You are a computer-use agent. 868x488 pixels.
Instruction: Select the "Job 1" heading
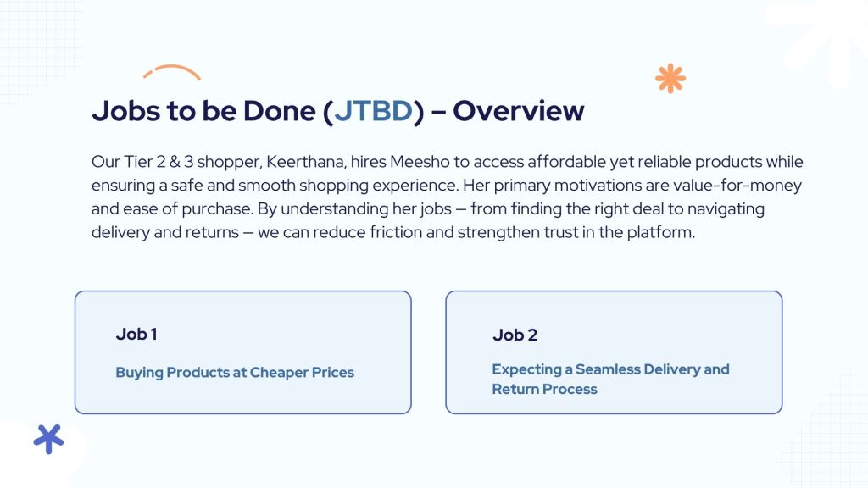pyautogui.click(x=136, y=334)
